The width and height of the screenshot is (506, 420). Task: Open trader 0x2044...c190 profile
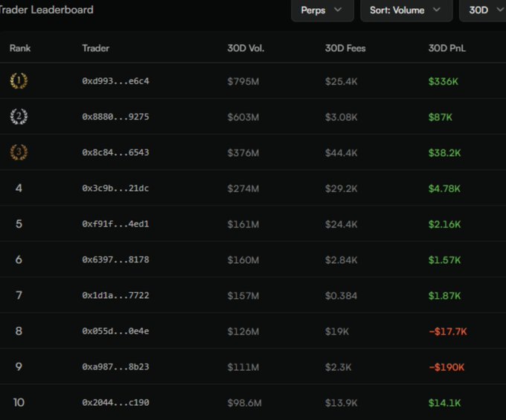click(x=115, y=403)
